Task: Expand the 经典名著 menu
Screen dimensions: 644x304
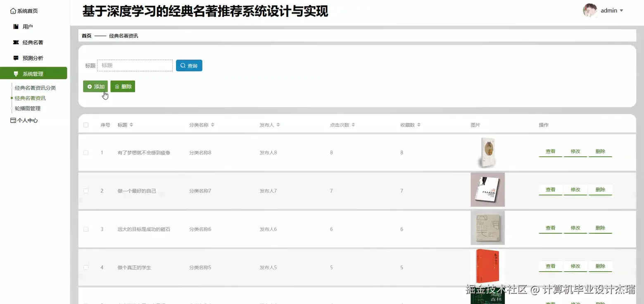Action: (x=33, y=42)
